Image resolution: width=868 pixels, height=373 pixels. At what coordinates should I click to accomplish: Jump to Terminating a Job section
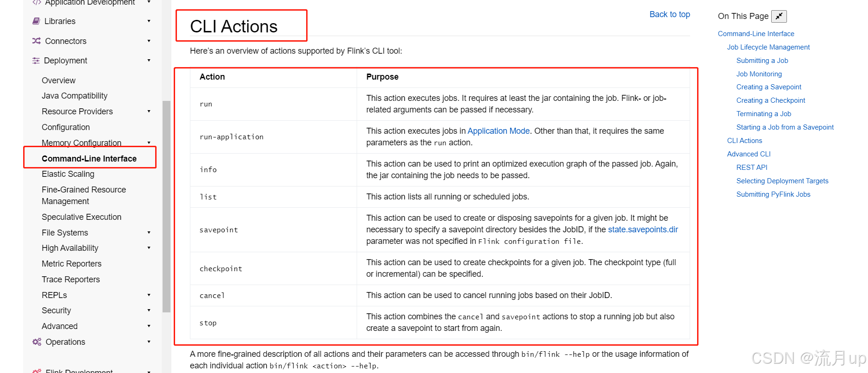coord(764,114)
